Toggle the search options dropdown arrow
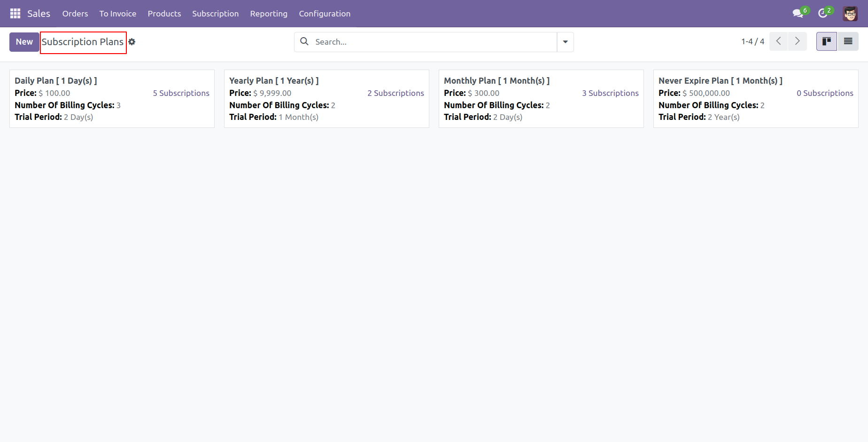Image resolution: width=868 pixels, height=442 pixels. click(566, 42)
